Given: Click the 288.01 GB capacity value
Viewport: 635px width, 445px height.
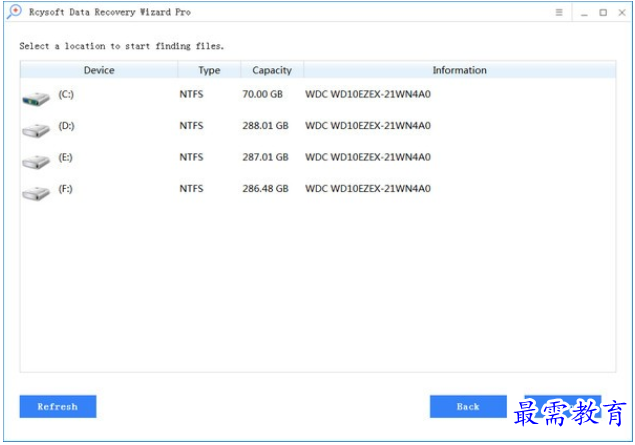Looking at the screenshot, I should click(265, 126).
